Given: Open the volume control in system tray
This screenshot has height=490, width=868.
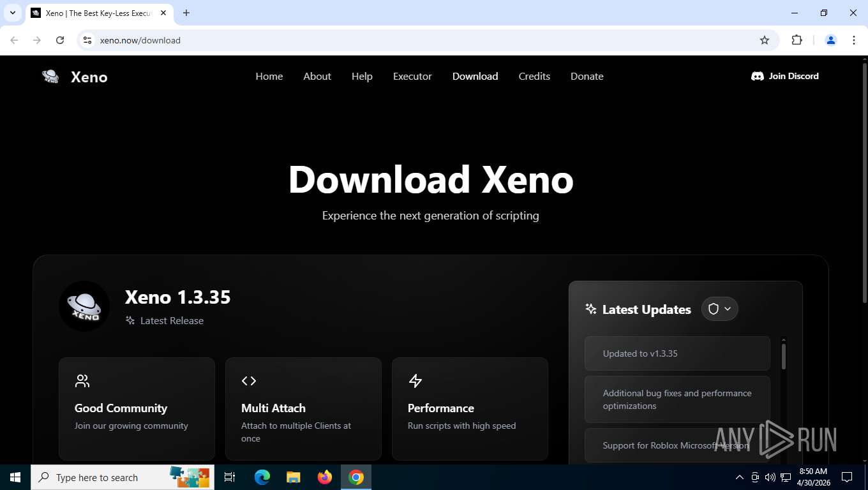Looking at the screenshot, I should point(770,477).
